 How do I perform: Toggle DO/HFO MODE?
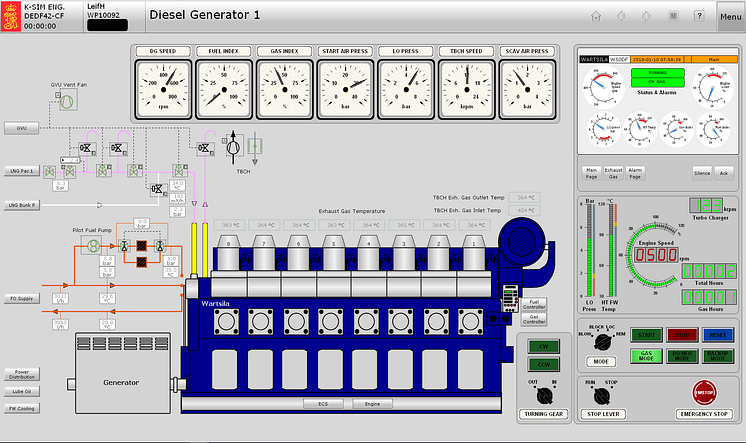pyautogui.click(x=682, y=356)
